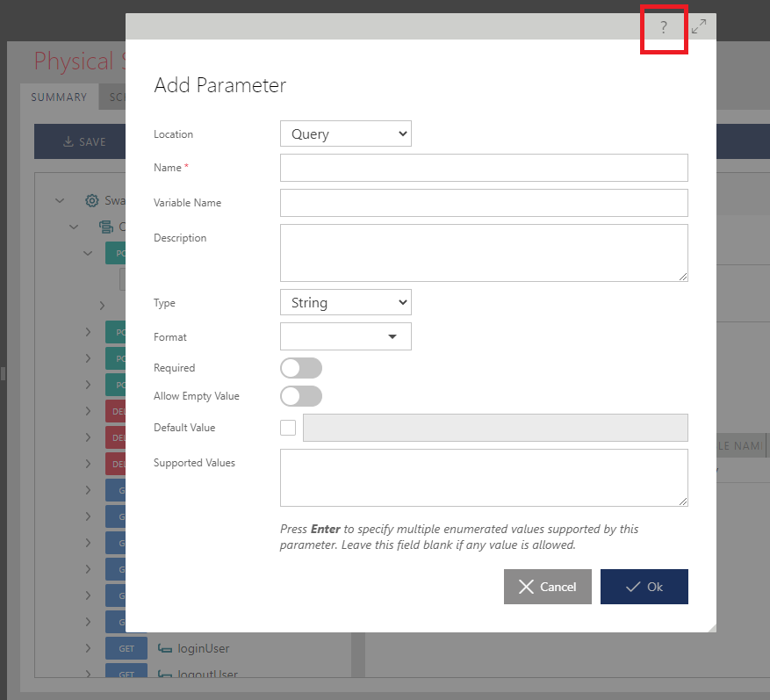Check the Default Value checkbox
Screen dimensions: 770x700
pyautogui.click(x=287, y=428)
